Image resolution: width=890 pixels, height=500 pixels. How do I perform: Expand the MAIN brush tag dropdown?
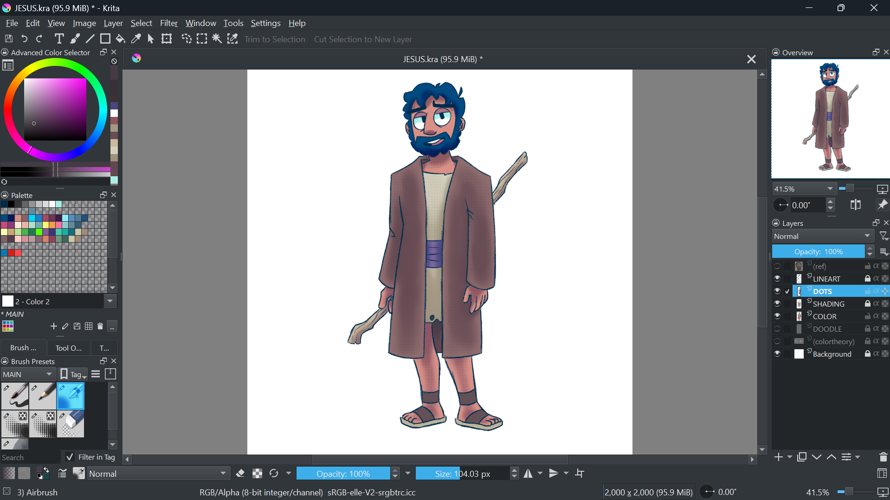point(28,374)
